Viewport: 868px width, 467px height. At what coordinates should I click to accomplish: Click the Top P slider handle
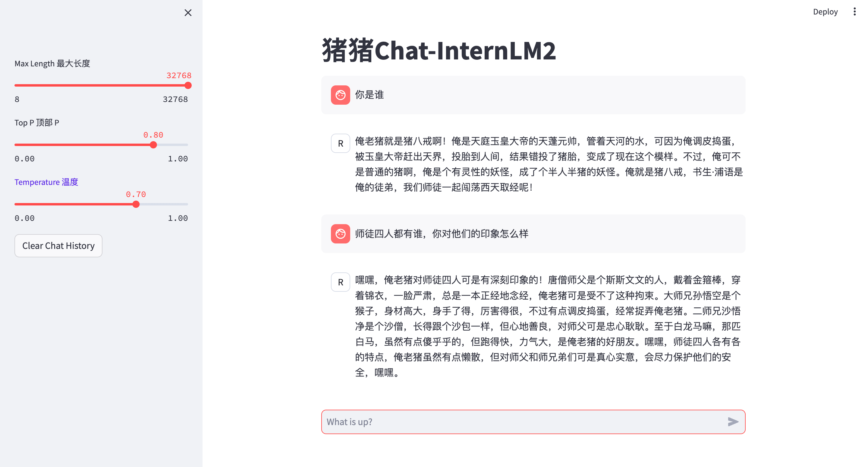coord(153,145)
